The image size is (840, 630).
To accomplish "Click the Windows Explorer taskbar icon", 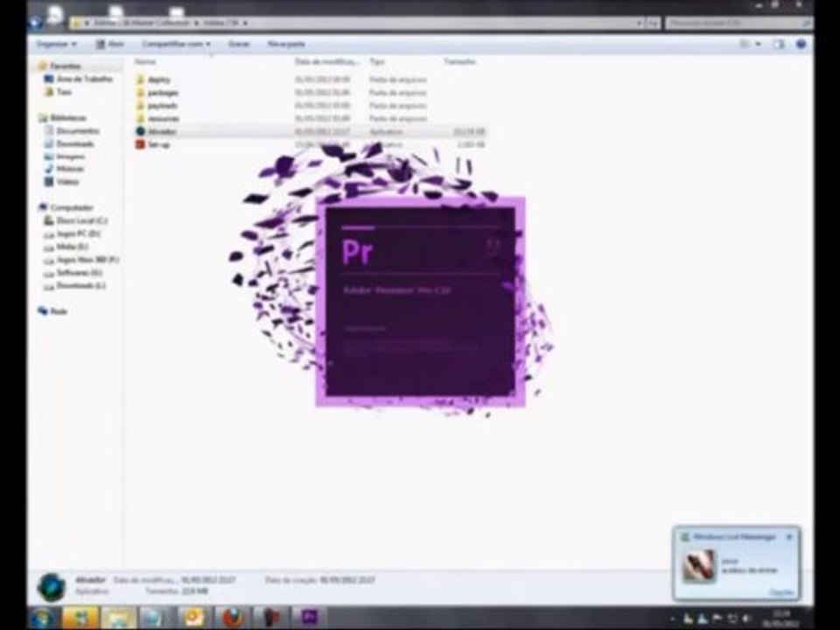I will pyautogui.click(x=118, y=618).
